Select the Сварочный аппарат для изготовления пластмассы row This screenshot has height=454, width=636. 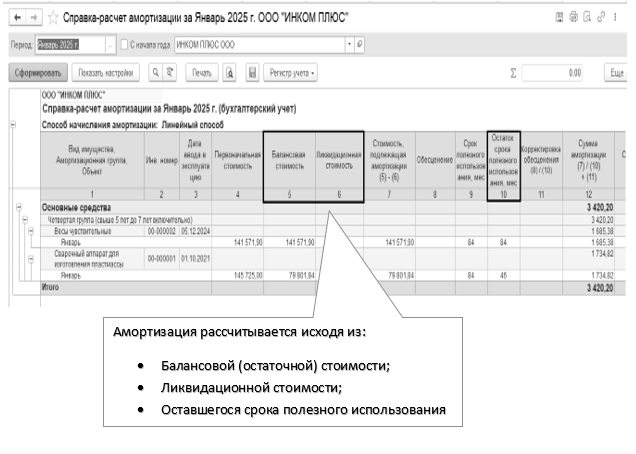pos(89,259)
